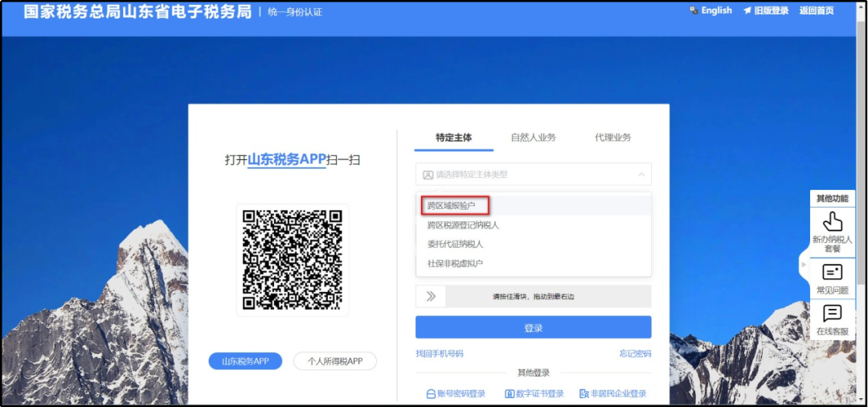Switch to 代理业务 tab

(x=612, y=138)
